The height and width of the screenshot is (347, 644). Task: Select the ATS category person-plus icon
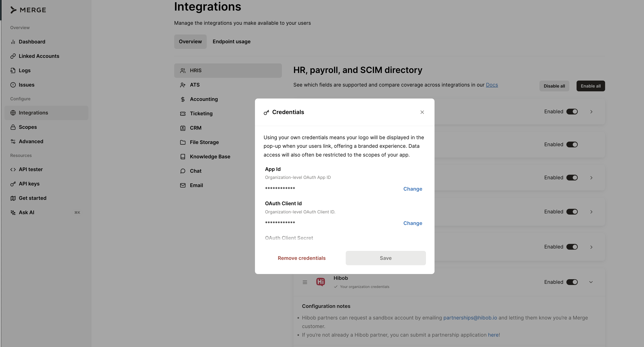point(183,85)
